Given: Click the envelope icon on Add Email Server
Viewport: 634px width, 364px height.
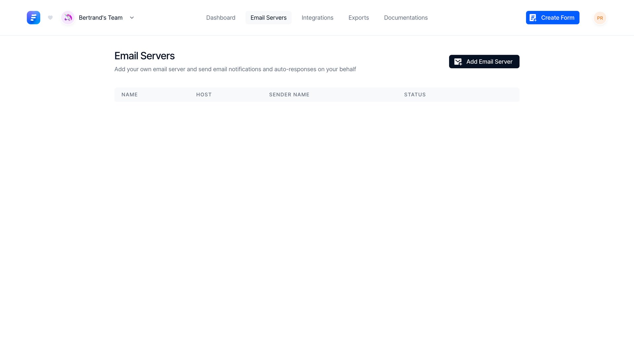Looking at the screenshot, I should pos(458,61).
